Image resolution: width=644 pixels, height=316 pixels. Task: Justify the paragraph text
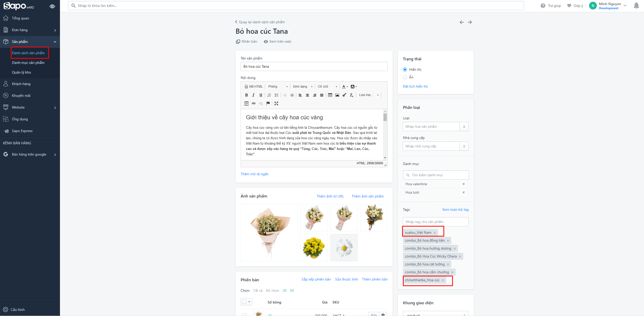(x=322, y=95)
